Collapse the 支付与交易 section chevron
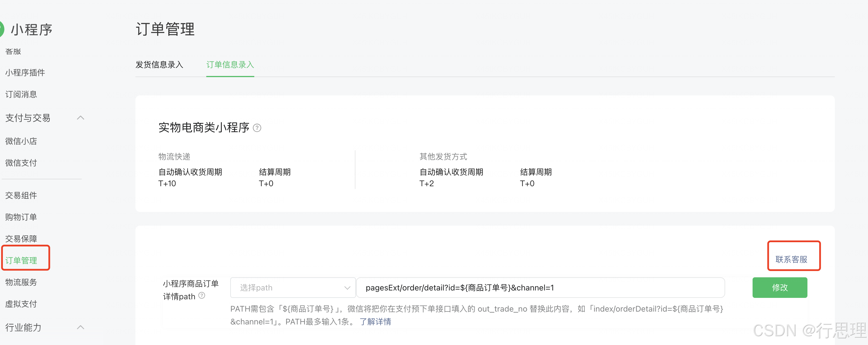 click(80, 118)
